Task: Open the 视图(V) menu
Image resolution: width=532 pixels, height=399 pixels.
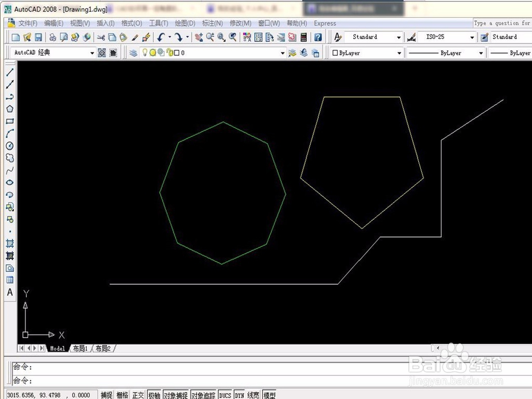Action: (x=80, y=23)
